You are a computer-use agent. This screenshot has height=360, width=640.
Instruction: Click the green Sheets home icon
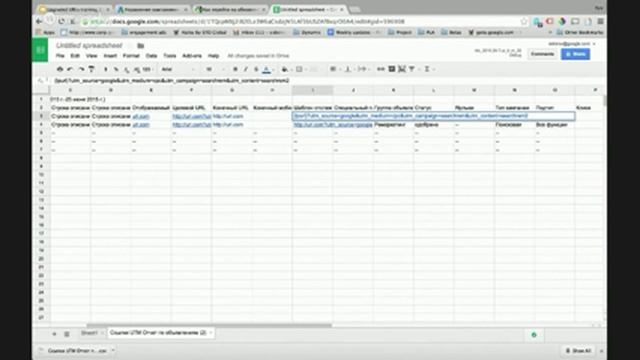pos(40,50)
